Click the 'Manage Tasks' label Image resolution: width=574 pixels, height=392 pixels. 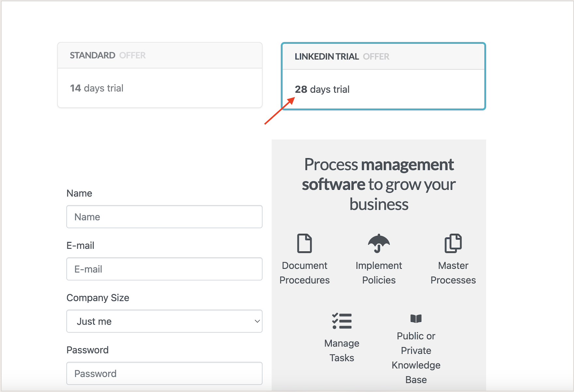pos(341,350)
